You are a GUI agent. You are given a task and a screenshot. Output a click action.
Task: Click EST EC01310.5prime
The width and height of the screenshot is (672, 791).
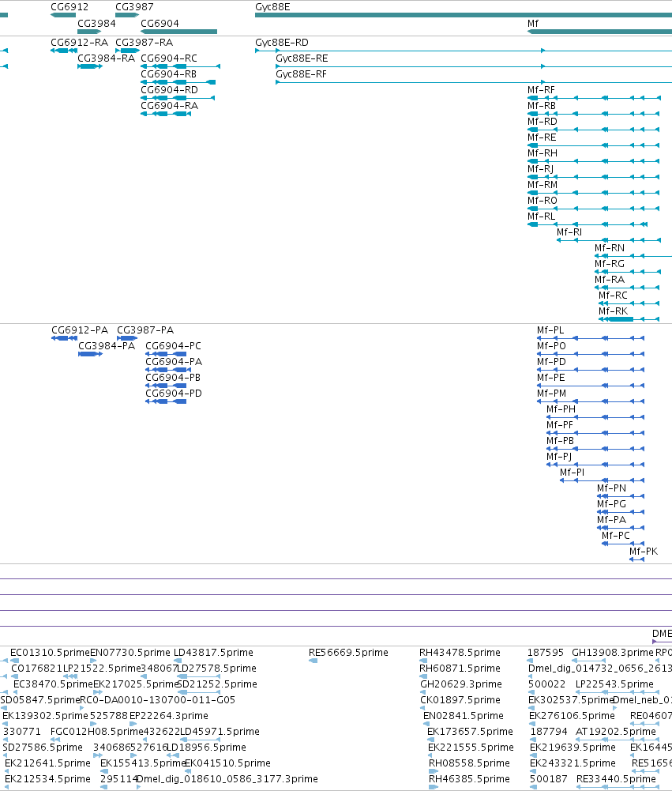point(50,652)
